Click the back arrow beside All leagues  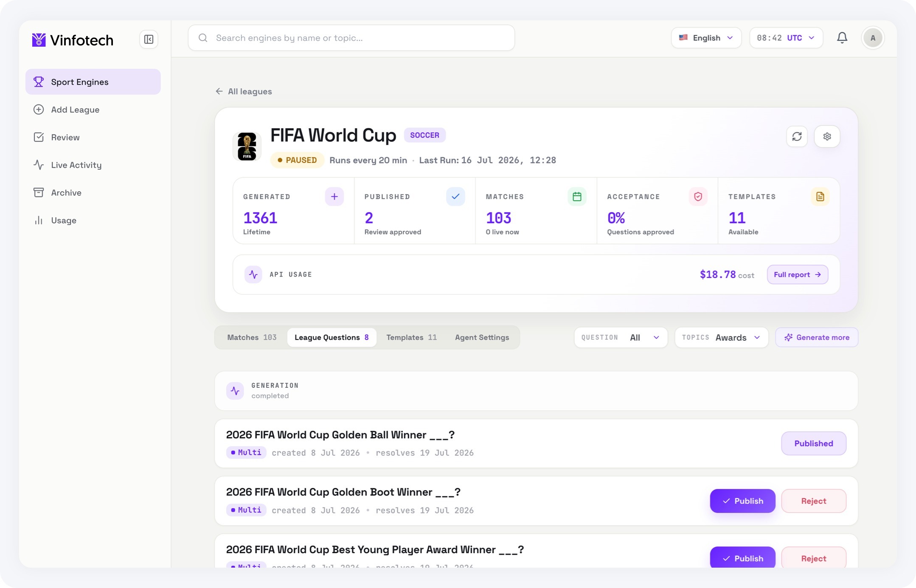pos(219,91)
